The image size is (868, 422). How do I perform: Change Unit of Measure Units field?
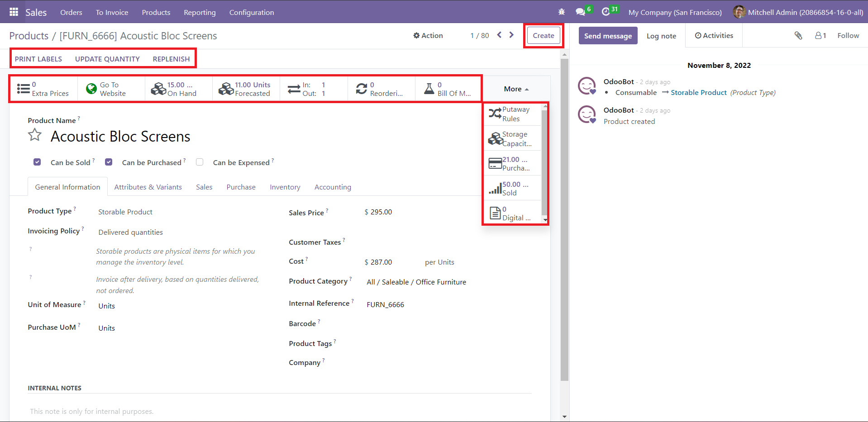pyautogui.click(x=107, y=306)
